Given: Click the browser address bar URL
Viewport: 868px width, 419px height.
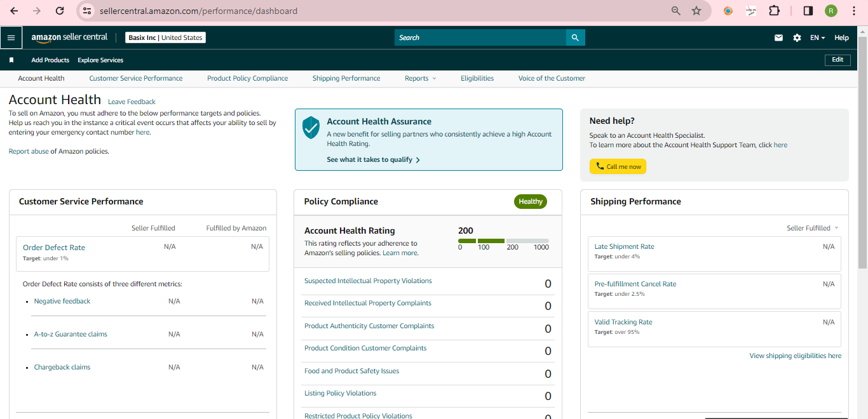Looking at the screenshot, I should pyautogui.click(x=198, y=11).
